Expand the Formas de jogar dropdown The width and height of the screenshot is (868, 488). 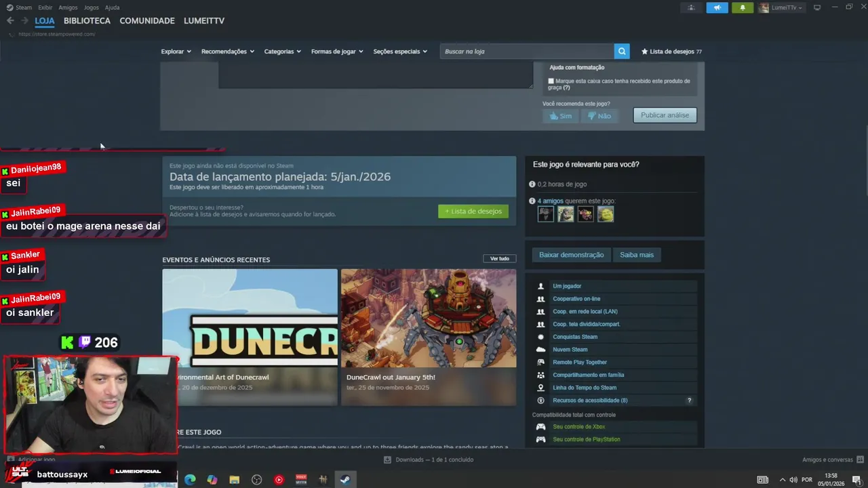(x=337, y=52)
